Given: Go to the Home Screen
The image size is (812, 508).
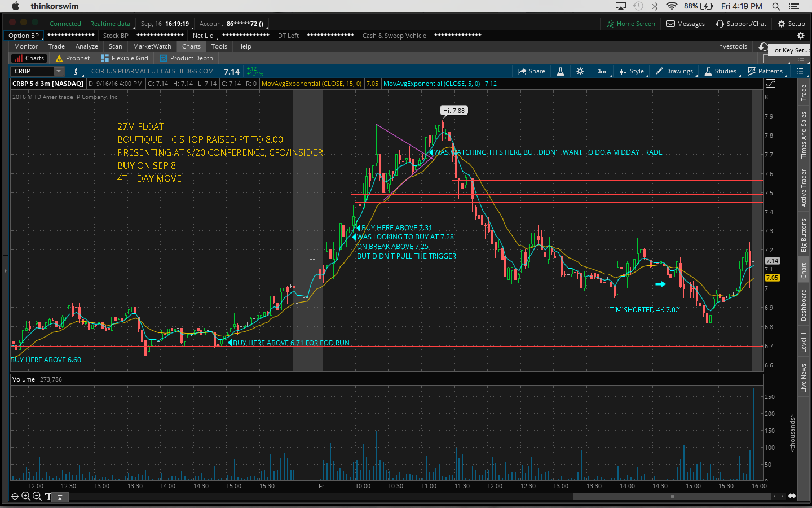Looking at the screenshot, I should 630,24.
